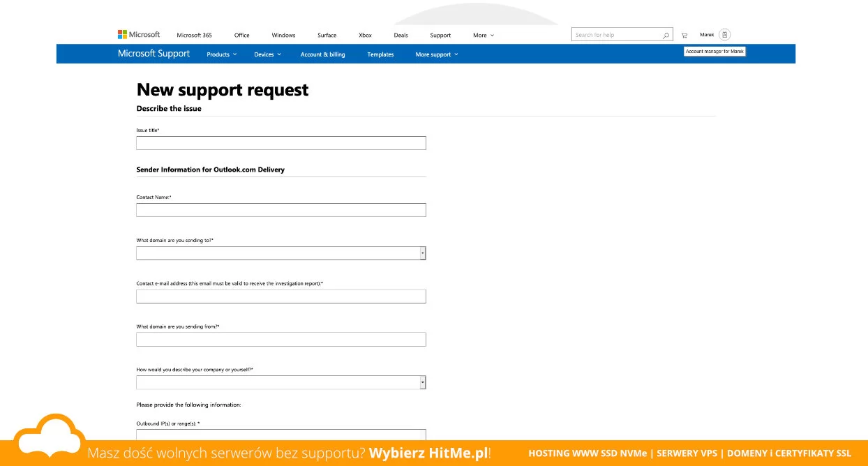868x466 pixels.
Task: Focus the Contact e-mail address field
Action: 281,296
